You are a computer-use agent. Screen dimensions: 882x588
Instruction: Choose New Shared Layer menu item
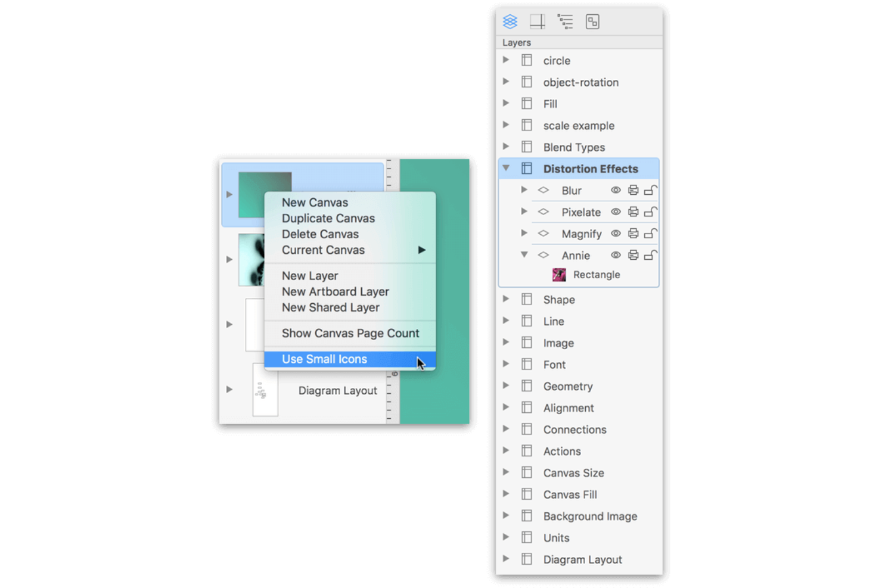click(x=350, y=307)
